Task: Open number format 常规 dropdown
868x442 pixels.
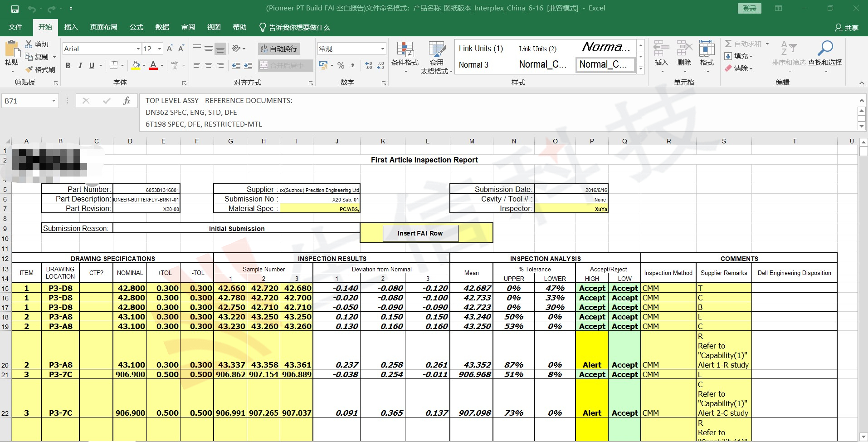Action: (382, 49)
